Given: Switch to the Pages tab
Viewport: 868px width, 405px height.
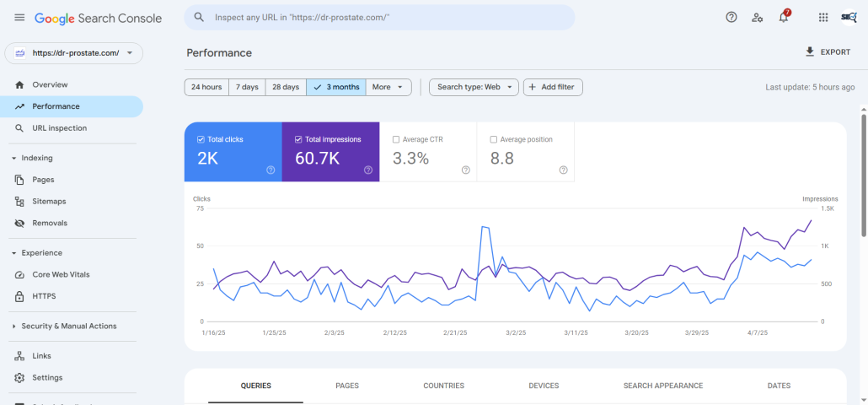Looking at the screenshot, I should click(347, 386).
